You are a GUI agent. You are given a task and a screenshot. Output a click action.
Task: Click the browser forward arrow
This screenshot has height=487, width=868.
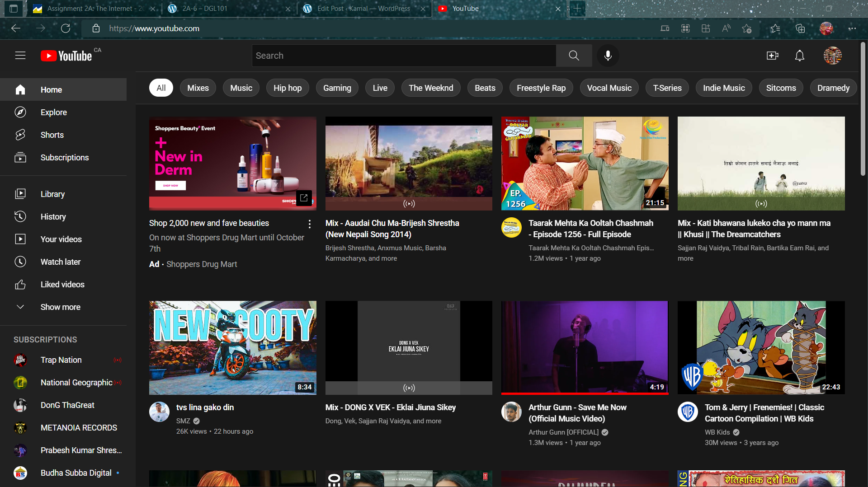pyautogui.click(x=41, y=28)
